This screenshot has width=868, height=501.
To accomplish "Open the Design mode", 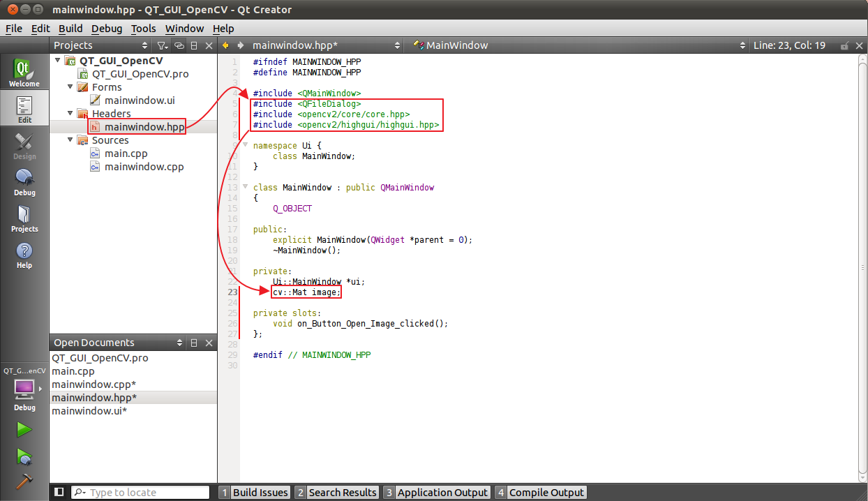I will pos(24,145).
